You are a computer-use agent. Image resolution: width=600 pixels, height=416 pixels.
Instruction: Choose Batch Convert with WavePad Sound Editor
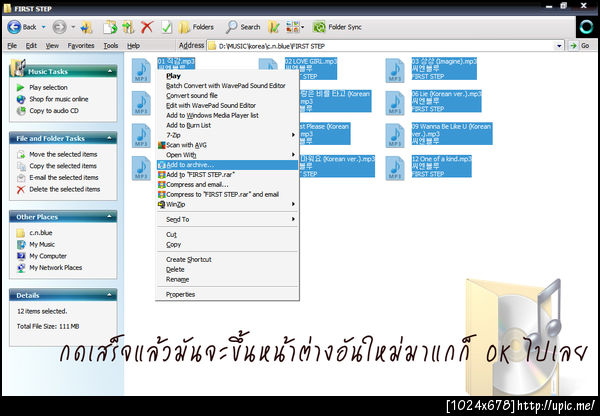[227, 86]
